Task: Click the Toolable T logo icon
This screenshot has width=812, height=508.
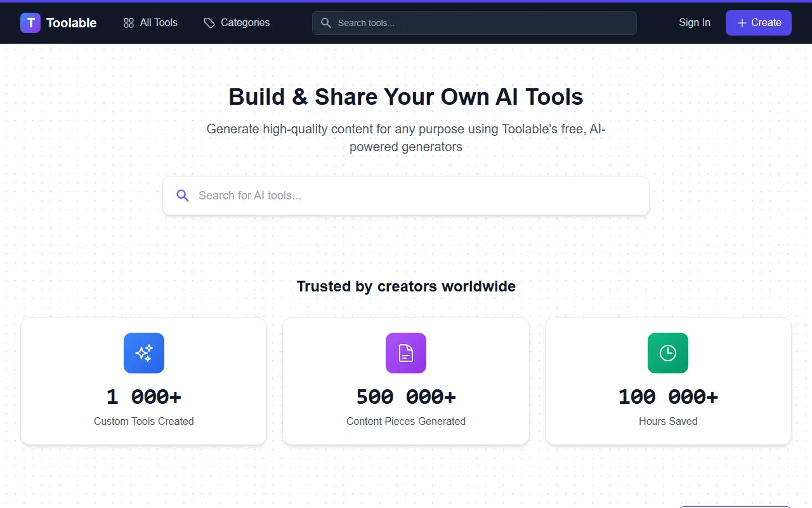Action: coord(30,23)
